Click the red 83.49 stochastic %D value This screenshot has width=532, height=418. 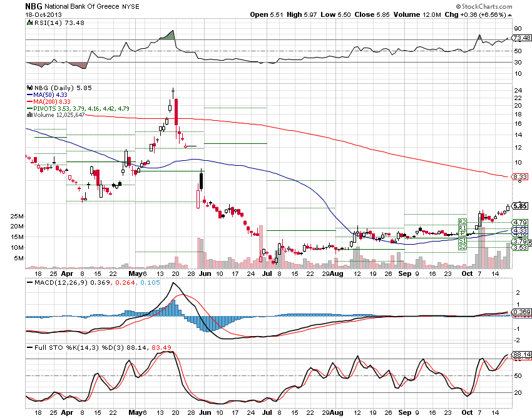(x=161, y=348)
